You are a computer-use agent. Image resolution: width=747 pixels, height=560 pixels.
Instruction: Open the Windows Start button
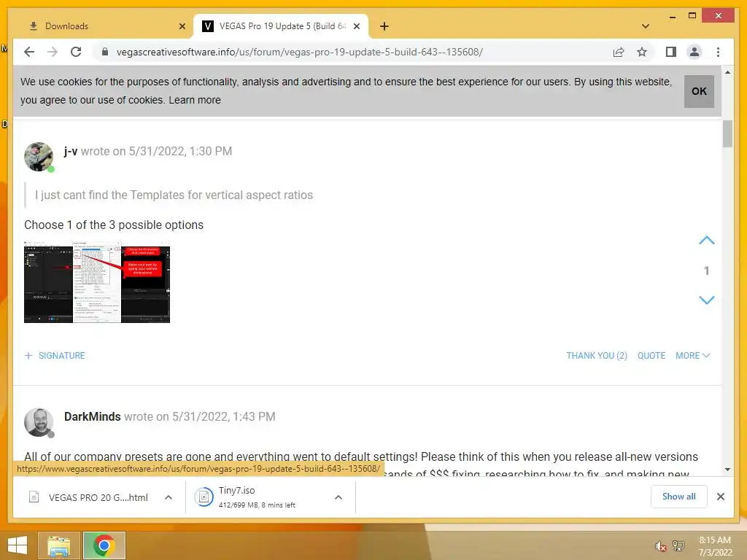tap(18, 545)
